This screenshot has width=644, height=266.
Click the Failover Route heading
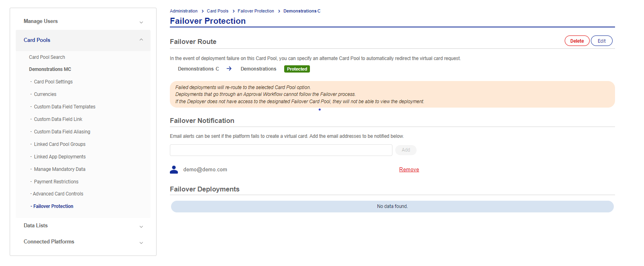[193, 42]
